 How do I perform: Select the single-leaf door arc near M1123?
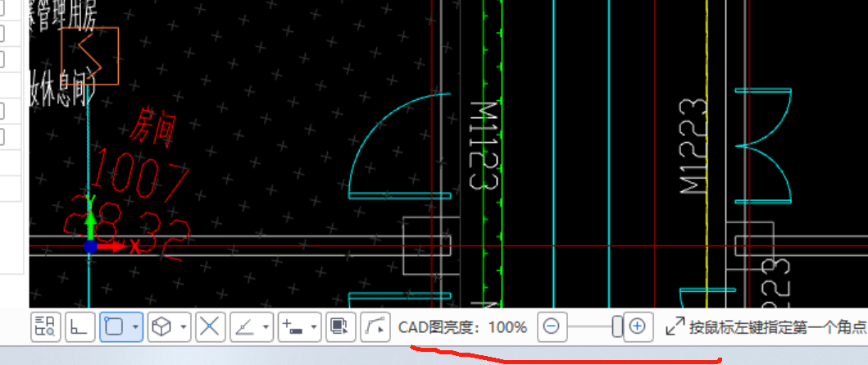tap(400, 146)
